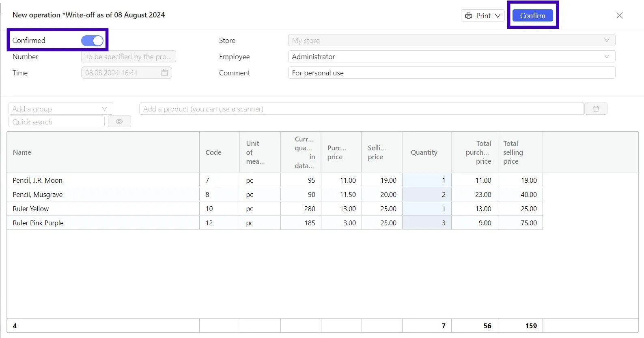Click code 12 cell
Viewport: 644px width, 338px height.
220,223
